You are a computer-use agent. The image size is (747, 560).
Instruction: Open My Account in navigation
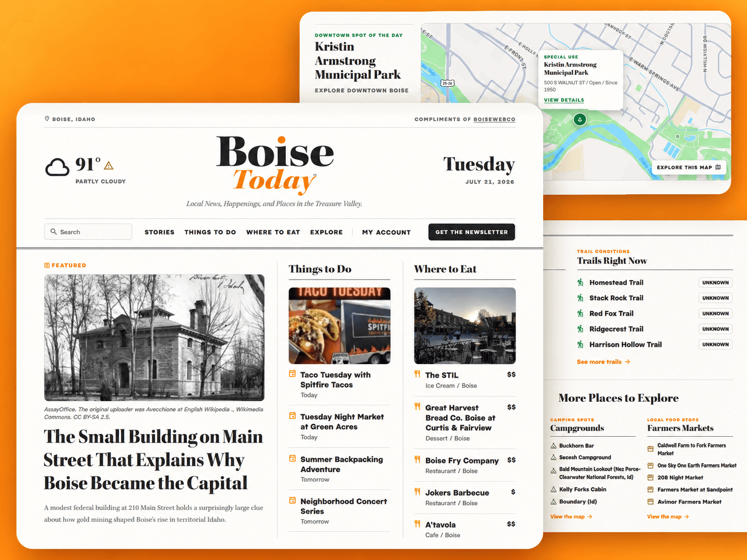(x=386, y=232)
